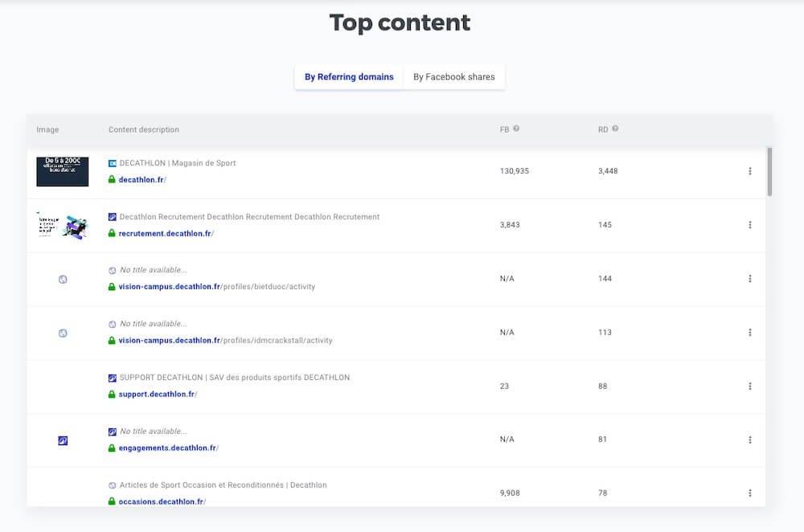Viewport: 804px width, 532px height.
Task: Click the Image column header
Action: (x=47, y=129)
